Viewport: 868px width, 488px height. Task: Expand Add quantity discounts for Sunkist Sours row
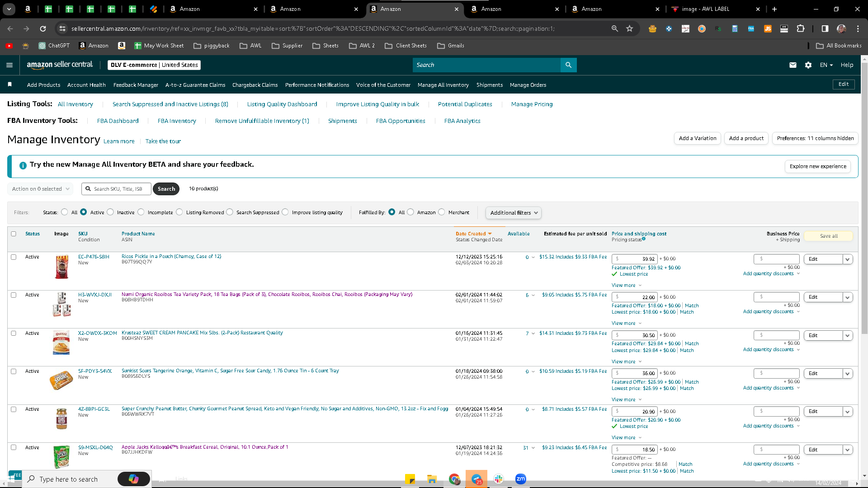pos(771,388)
